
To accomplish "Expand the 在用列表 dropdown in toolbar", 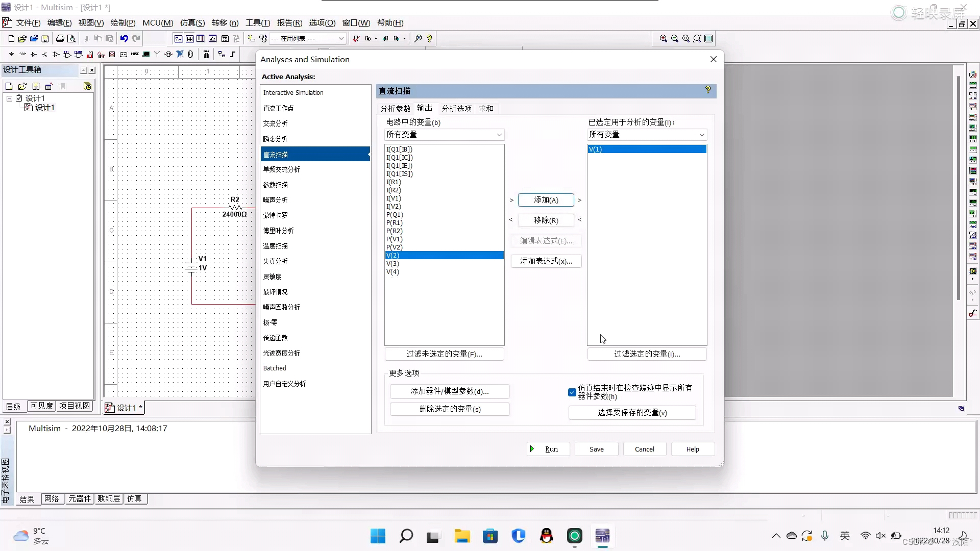I will pyautogui.click(x=341, y=38).
